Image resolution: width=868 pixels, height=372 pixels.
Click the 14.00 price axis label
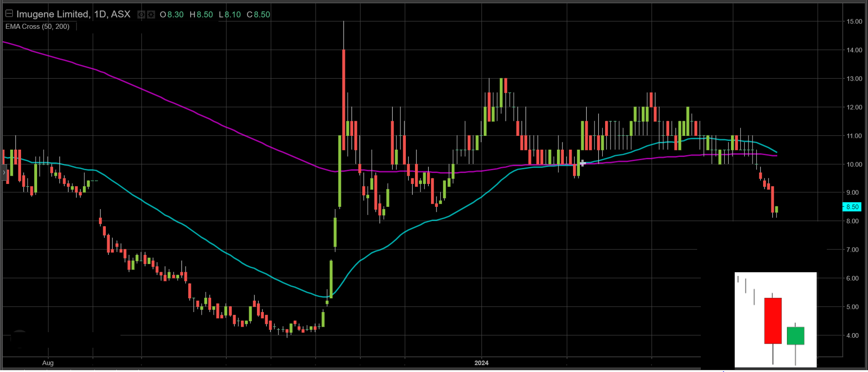(x=854, y=50)
